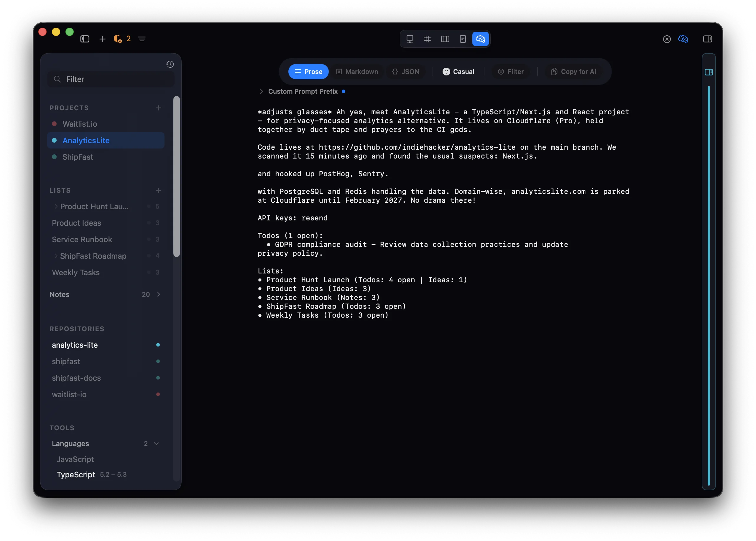Open the Languages dropdown under Tools
This screenshot has width=756, height=541.
156,443
